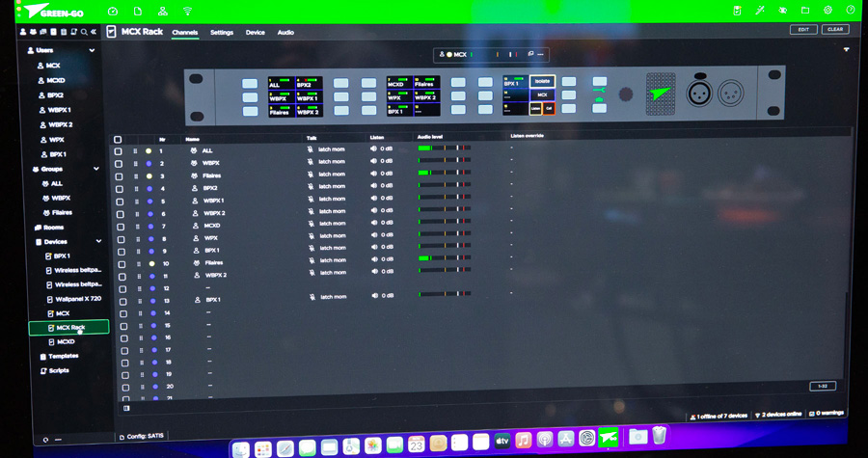This screenshot has height=458, width=868.
Task: Click the Isolate key on the rack
Action: point(542,82)
